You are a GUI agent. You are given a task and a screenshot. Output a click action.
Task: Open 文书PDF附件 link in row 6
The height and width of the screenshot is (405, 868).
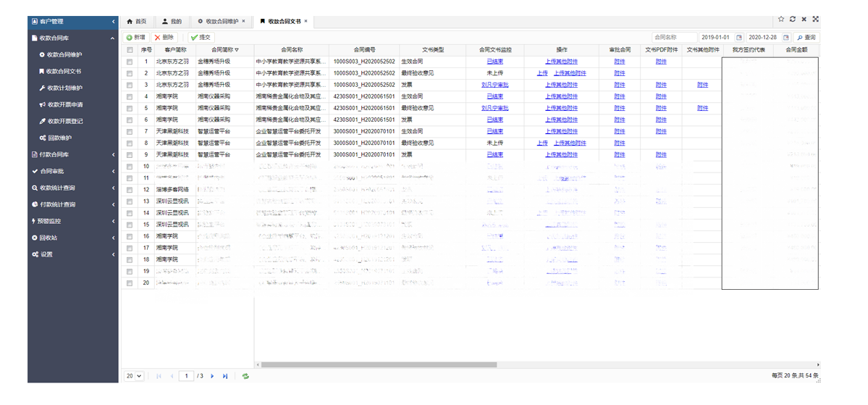[661, 120]
